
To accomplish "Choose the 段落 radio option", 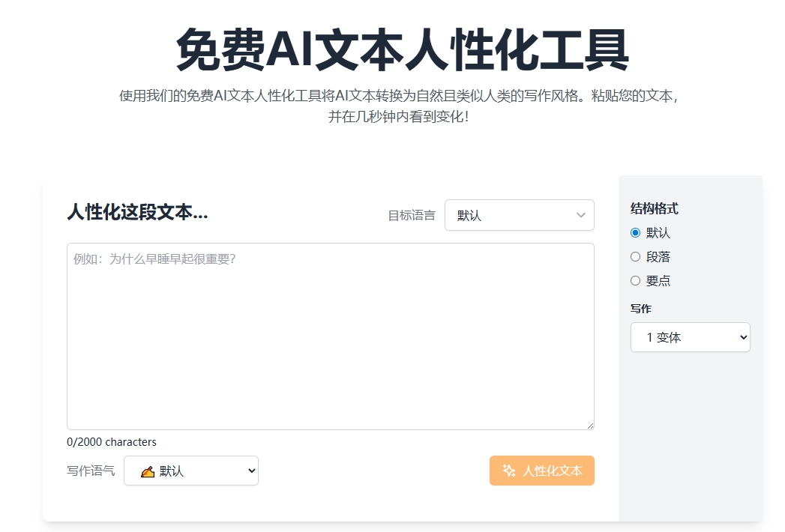I will pyautogui.click(x=636, y=257).
